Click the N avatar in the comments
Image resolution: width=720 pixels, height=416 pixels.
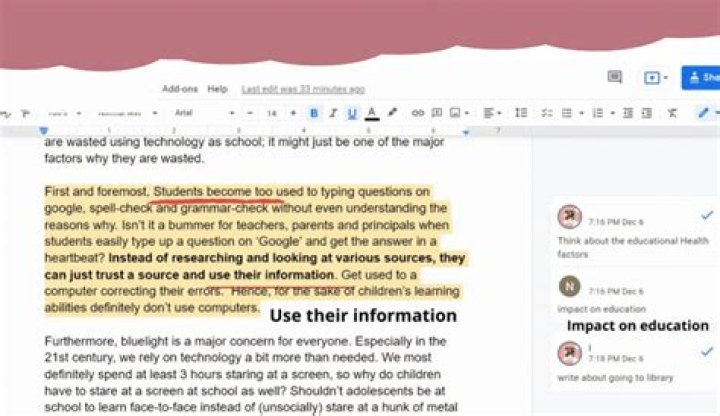569,287
